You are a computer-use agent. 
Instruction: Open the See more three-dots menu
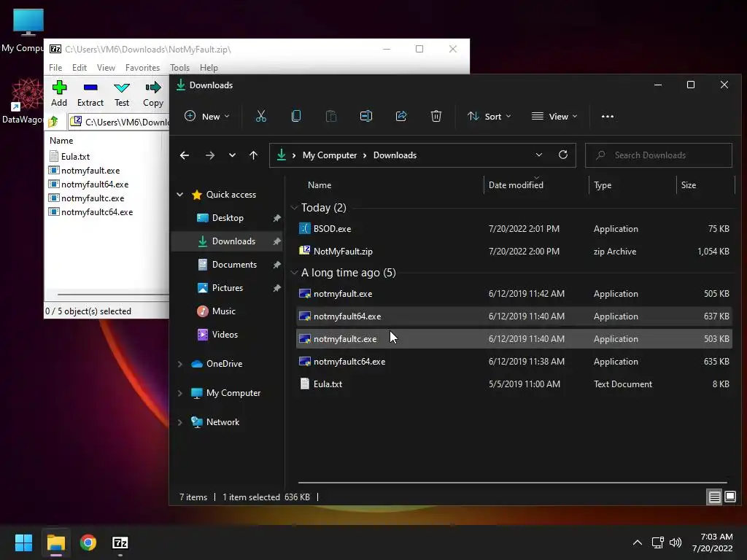pyautogui.click(x=608, y=116)
